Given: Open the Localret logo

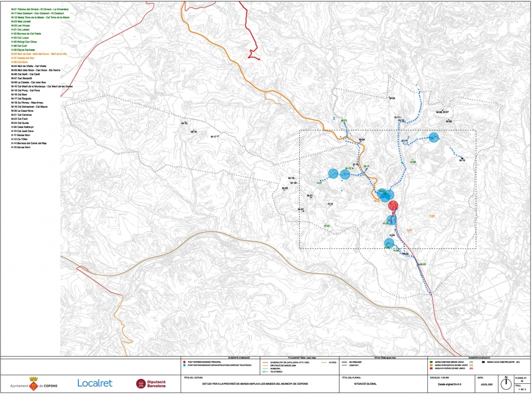Looking at the screenshot, I should click(x=95, y=382).
